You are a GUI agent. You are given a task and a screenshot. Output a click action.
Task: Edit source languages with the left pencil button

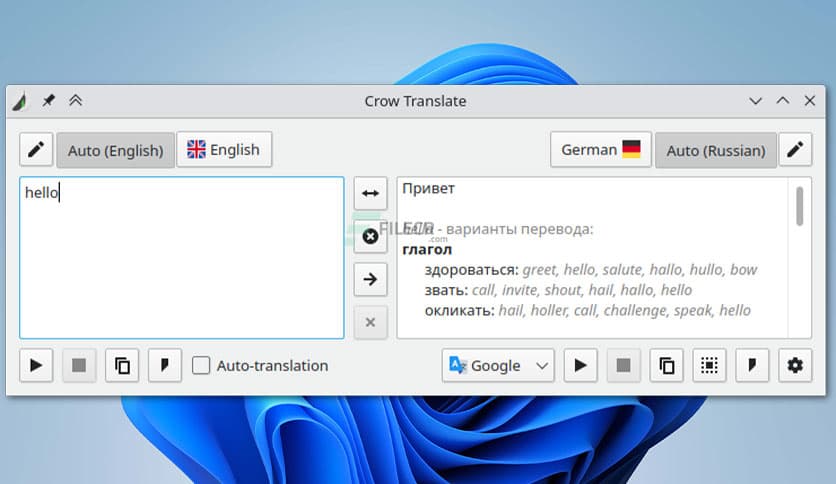(x=36, y=149)
